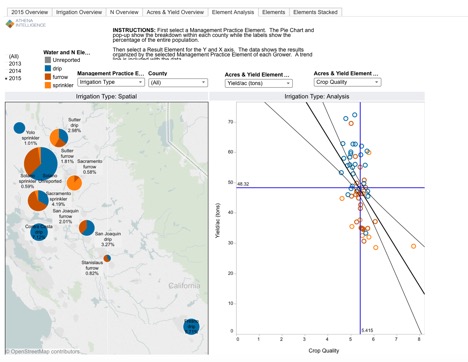Open the Crop Quality axis dropdown

pos(347,82)
